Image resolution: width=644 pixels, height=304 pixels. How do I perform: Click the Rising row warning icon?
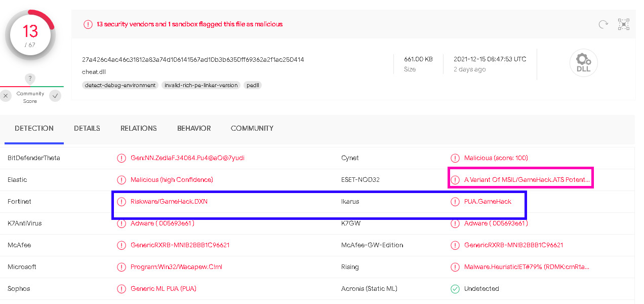[x=455, y=267]
